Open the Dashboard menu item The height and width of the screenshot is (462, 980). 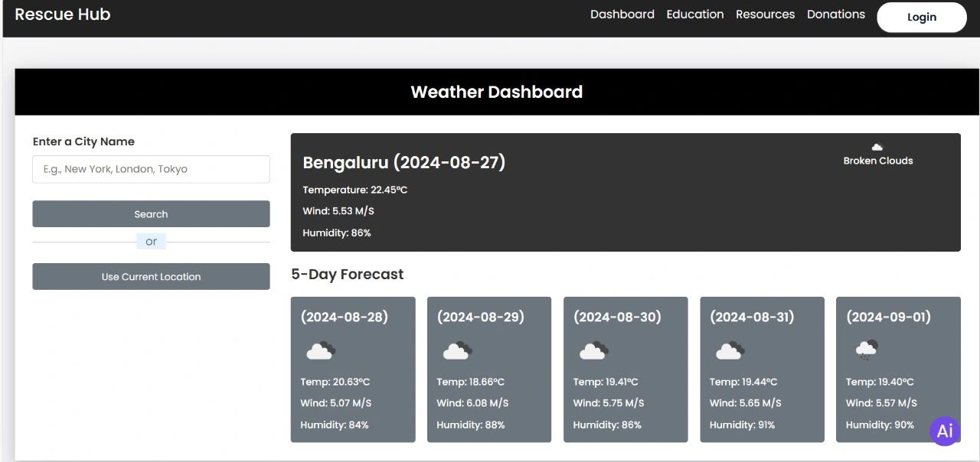pyautogui.click(x=622, y=15)
